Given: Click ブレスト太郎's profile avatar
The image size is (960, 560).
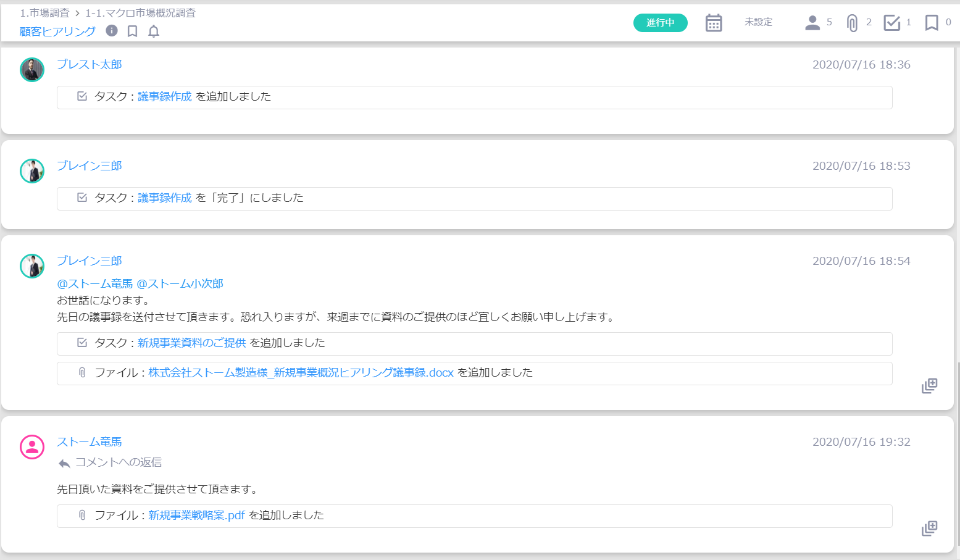Looking at the screenshot, I should click(x=32, y=70).
